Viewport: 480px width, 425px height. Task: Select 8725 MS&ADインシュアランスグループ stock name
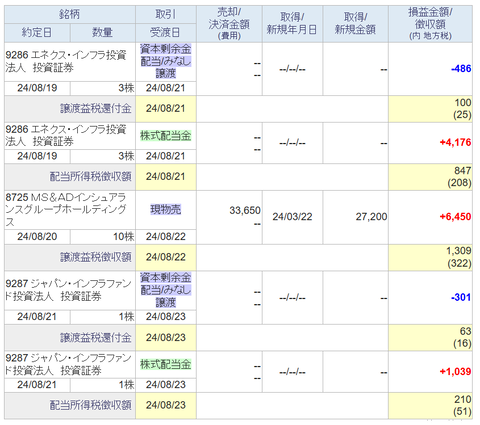66,210
